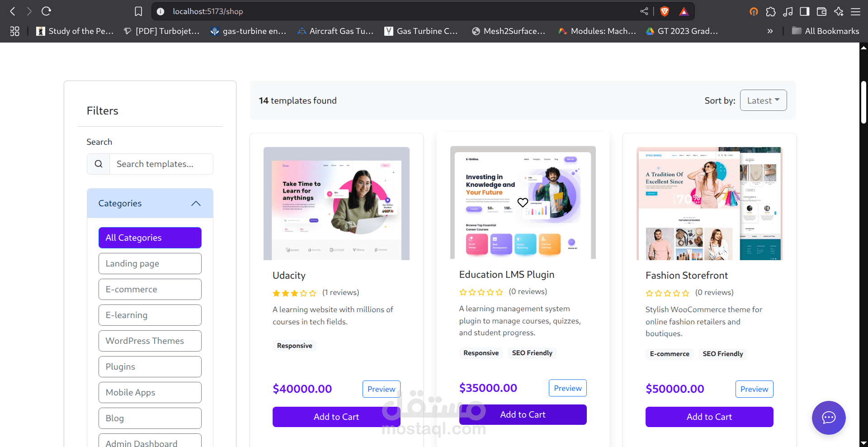This screenshot has height=447, width=868.
Task: Open the orange headset extension icon
Action: coord(754,12)
